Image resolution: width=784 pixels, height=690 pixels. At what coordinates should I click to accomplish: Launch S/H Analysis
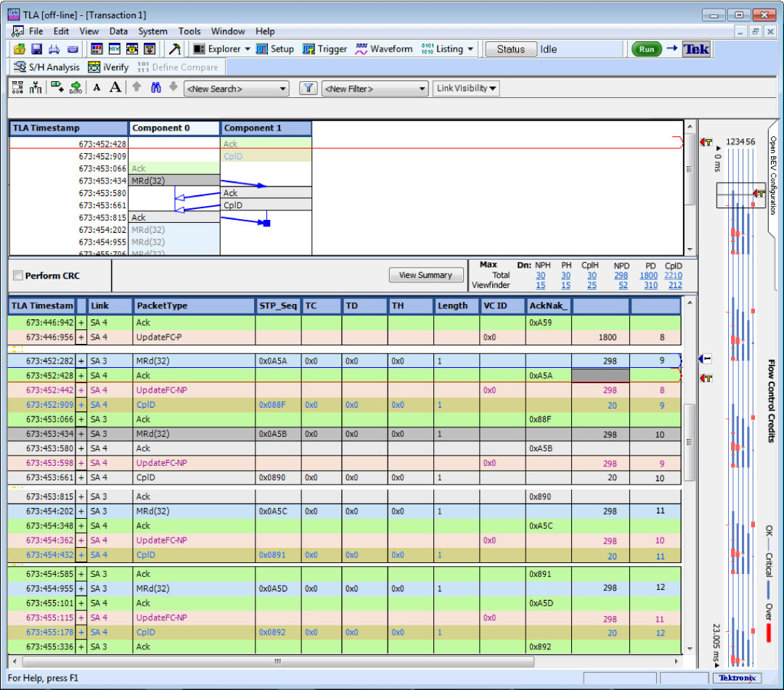pyautogui.click(x=46, y=67)
